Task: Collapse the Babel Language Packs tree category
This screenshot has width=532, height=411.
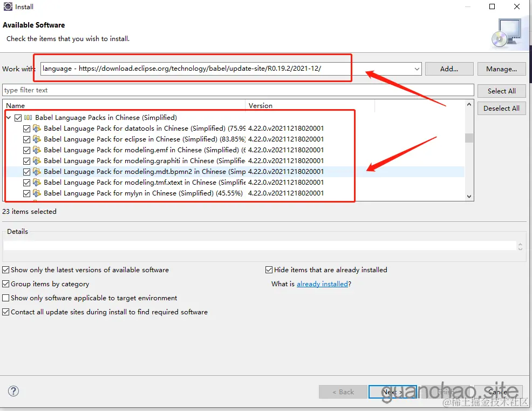Action: 9,118
